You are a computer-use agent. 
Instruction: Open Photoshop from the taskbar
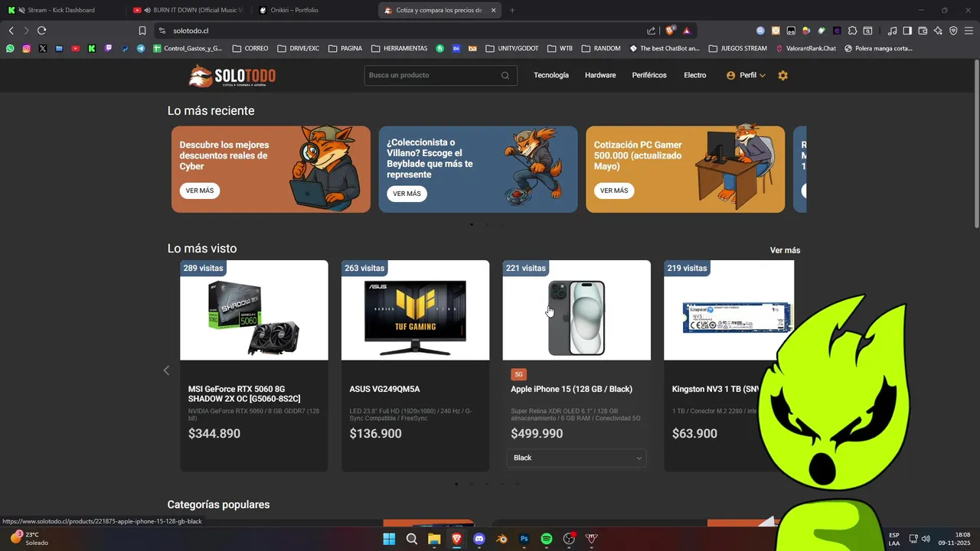(524, 539)
